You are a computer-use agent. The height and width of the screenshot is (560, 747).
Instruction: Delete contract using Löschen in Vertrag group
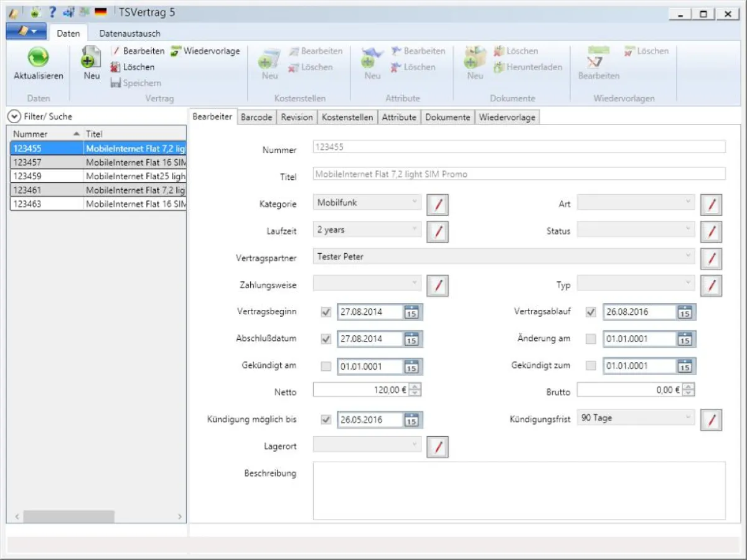133,67
